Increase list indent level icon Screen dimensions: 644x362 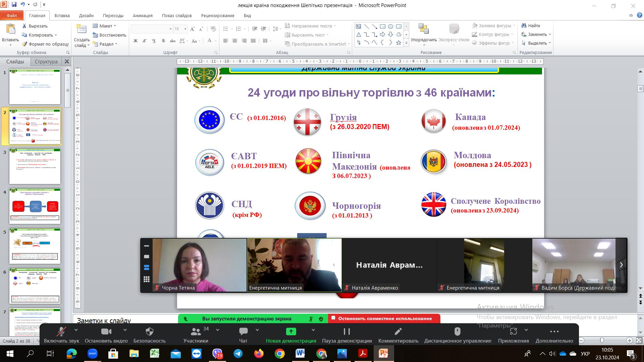click(263, 29)
